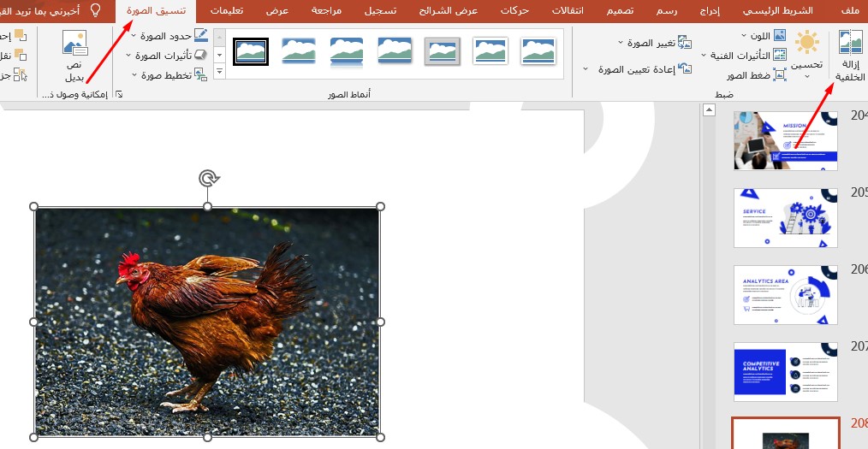Click the Compress Pictures (ضغط الصور) label
The image size is (868, 449).
tap(749, 76)
